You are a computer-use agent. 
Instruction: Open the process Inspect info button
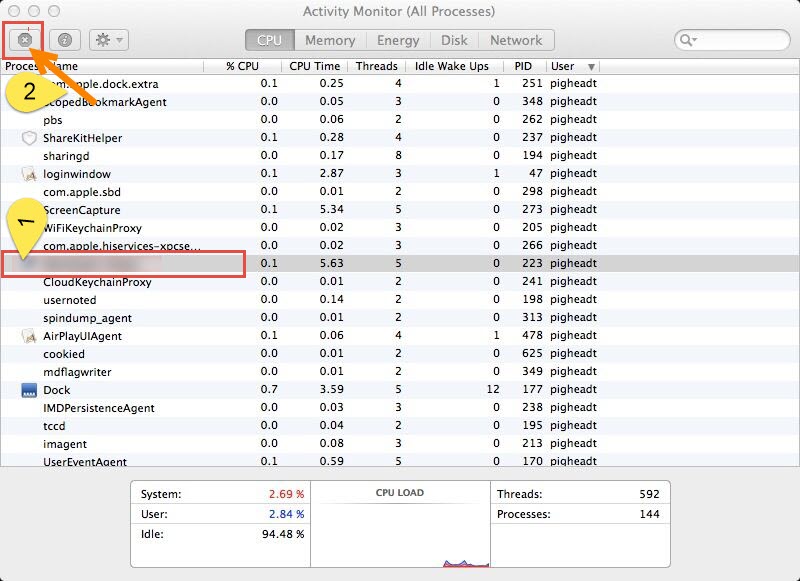[x=65, y=40]
